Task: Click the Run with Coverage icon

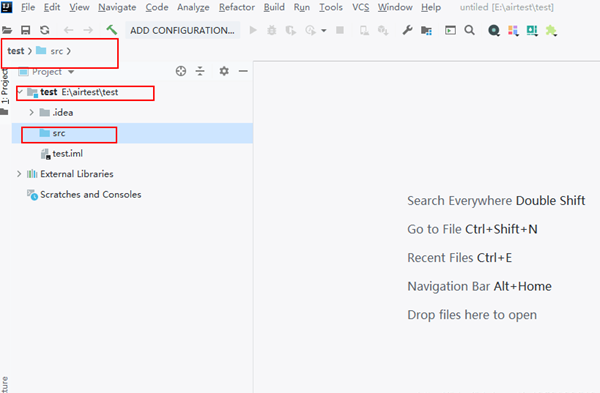Action: pyautogui.click(x=291, y=30)
